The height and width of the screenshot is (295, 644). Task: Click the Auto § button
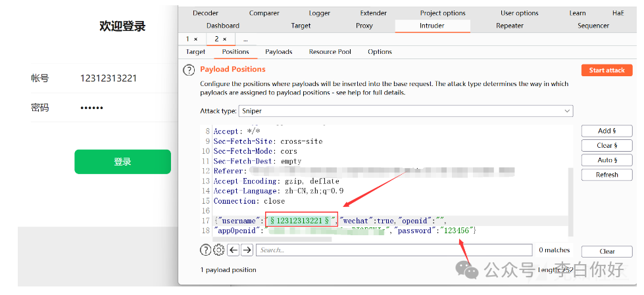(x=607, y=160)
